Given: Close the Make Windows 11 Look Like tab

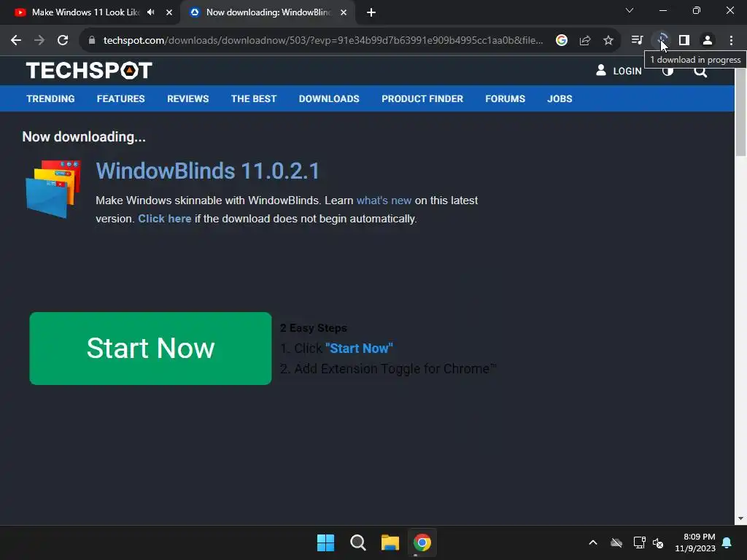Looking at the screenshot, I should click(x=169, y=12).
